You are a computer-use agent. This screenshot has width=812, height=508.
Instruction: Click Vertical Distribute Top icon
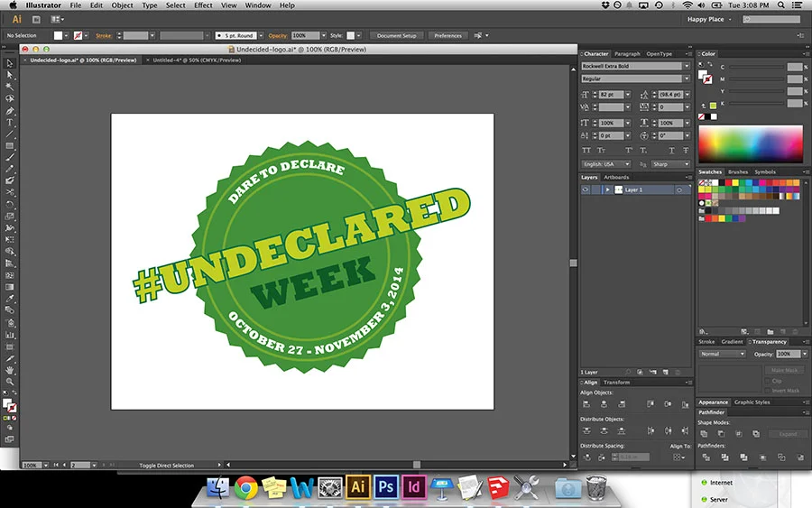pos(586,430)
